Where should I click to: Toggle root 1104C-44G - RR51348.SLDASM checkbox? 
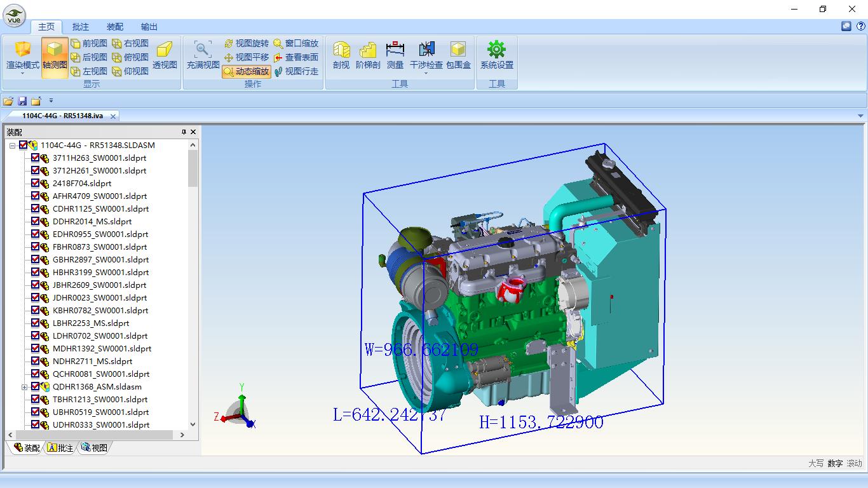(x=24, y=145)
